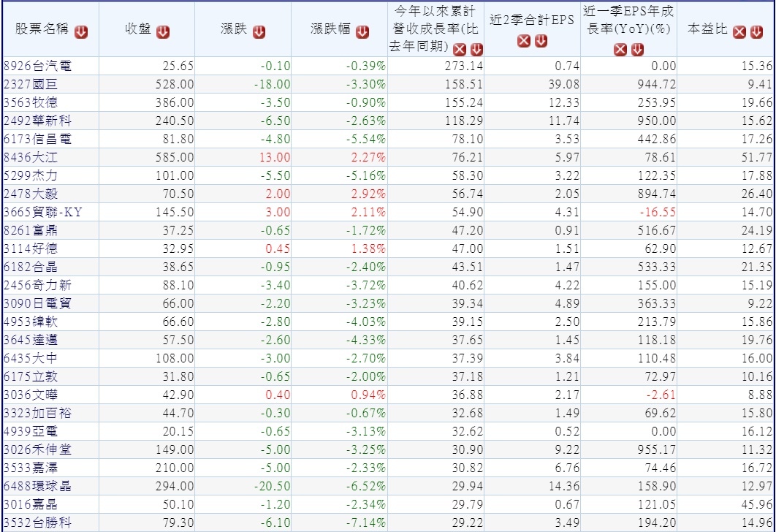Click the 本益比 column header text
This screenshot has width=776, height=532.
708,28
